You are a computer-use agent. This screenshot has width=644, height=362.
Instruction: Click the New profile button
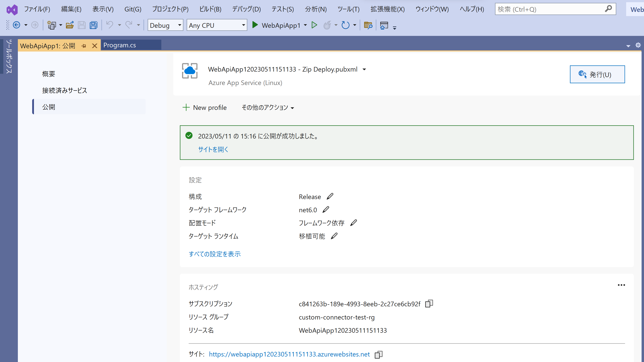coord(205,108)
